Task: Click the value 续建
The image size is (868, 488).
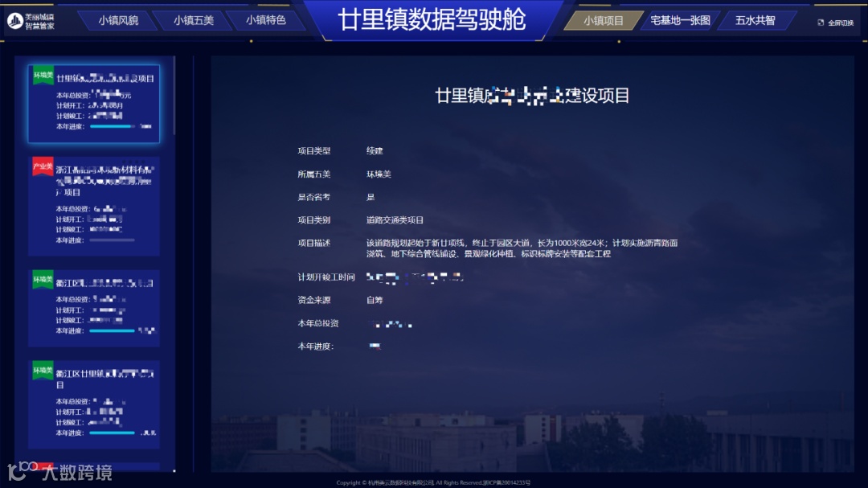Action: pyautogui.click(x=375, y=150)
